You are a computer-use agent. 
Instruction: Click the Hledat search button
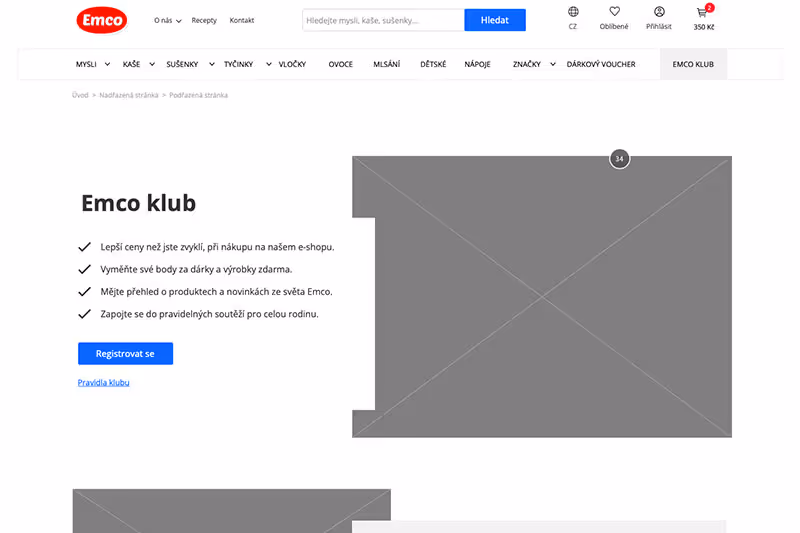pos(495,20)
